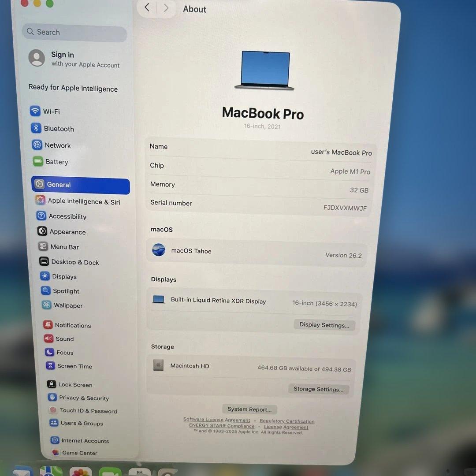Open Display Settings for the built-in display
The image size is (476, 476).
[324, 325]
